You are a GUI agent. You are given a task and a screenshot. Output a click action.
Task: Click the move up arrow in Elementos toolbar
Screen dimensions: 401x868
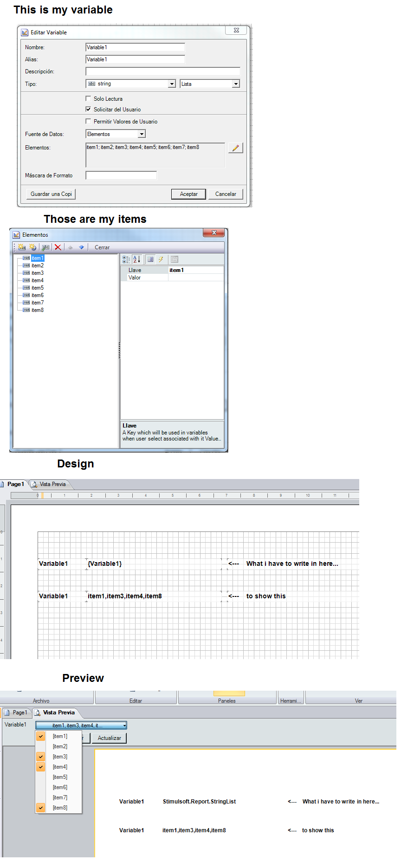pyautogui.click(x=71, y=247)
